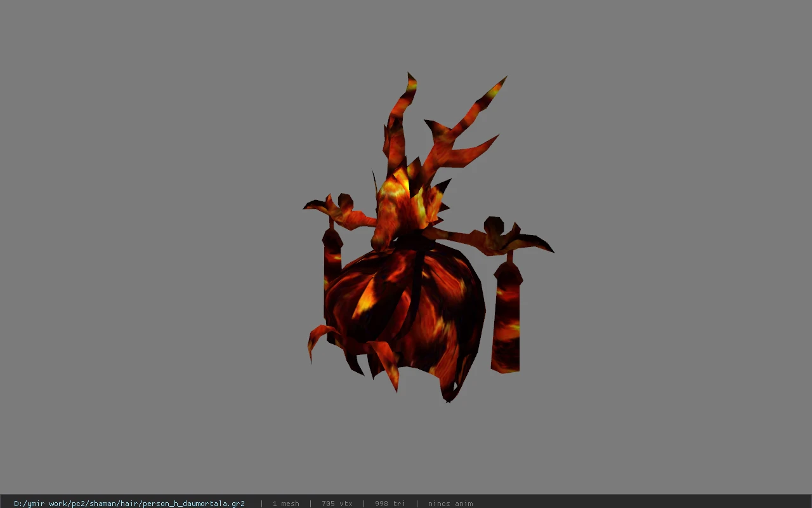
Task: Click the file path person_h_daumortala.gr2 in status bar
Action: (129, 504)
